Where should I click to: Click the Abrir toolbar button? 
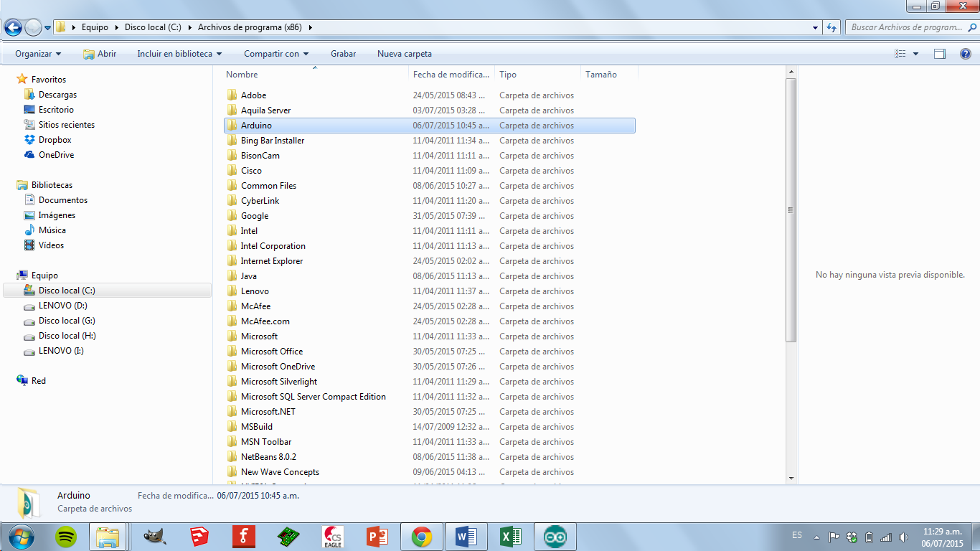(99, 54)
